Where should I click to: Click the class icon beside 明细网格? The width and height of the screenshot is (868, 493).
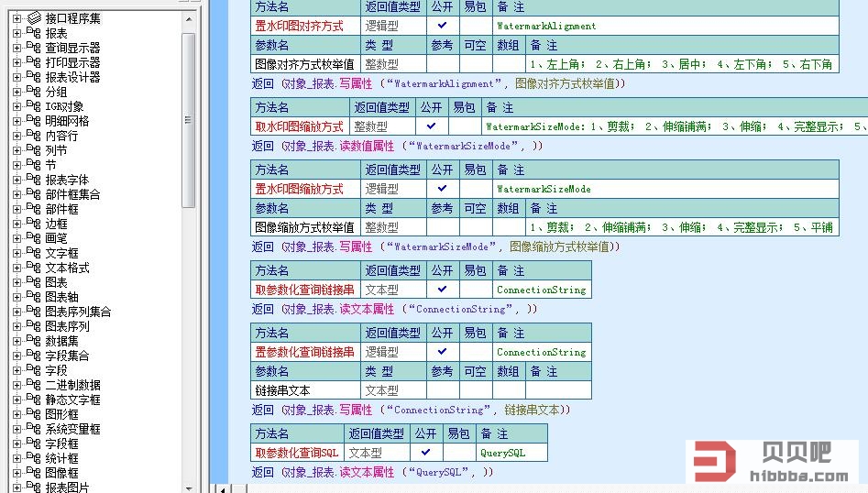point(34,121)
